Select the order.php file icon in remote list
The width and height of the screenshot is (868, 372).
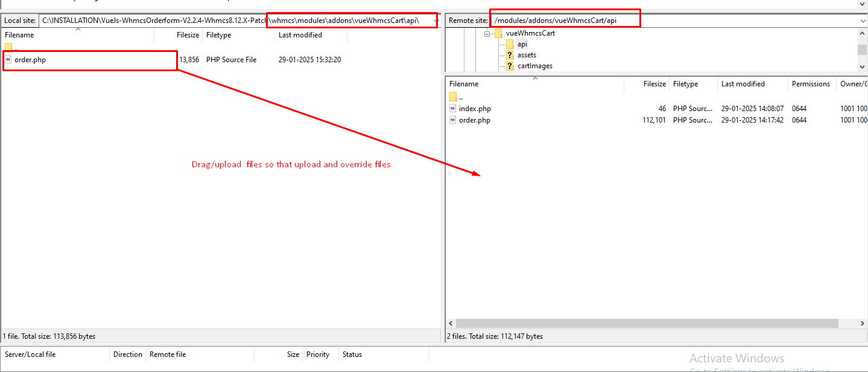453,120
